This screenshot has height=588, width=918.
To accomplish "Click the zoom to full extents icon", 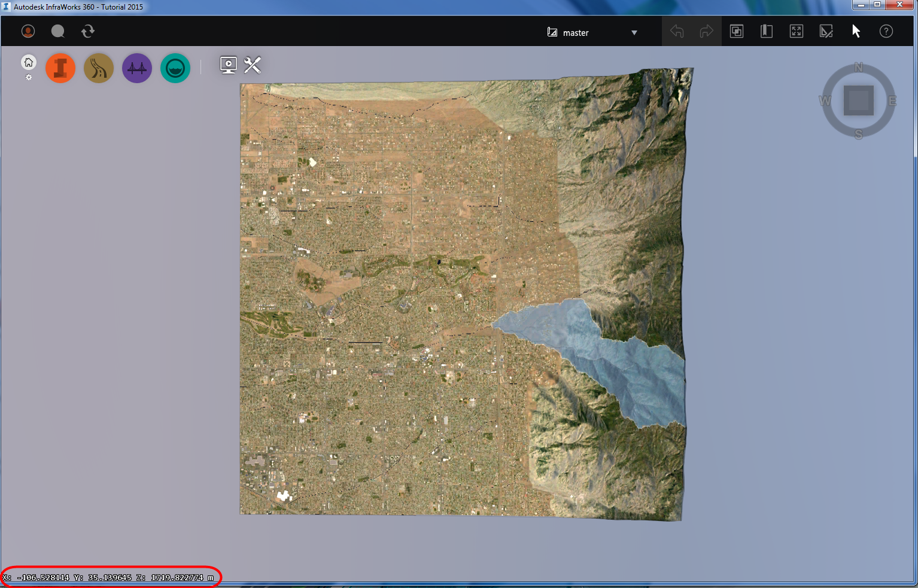I will tap(797, 31).
